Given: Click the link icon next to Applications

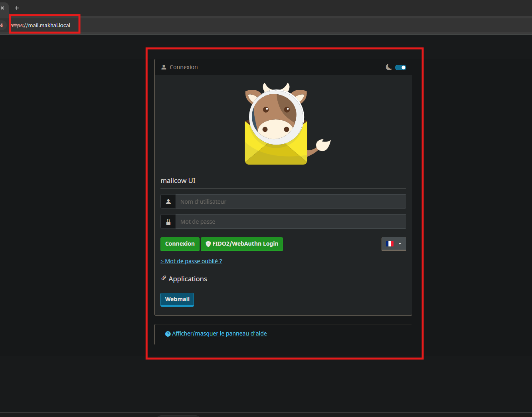Looking at the screenshot, I should pos(164,278).
